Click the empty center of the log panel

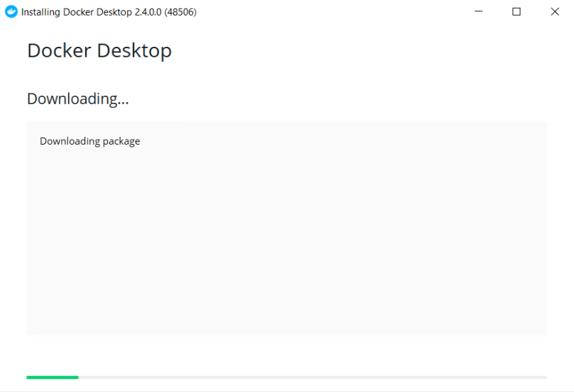coord(287,227)
